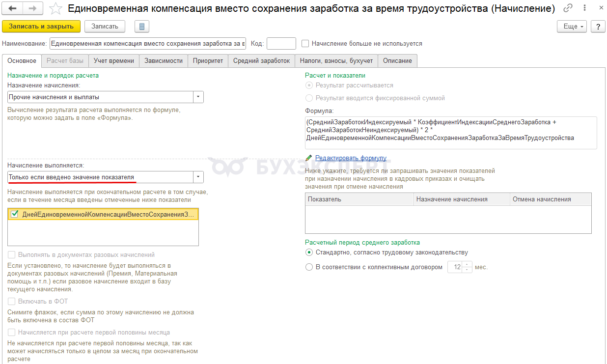This screenshot has width=607, height=364.
Task: Open the report list icon next to Записать
Action: [141, 27]
